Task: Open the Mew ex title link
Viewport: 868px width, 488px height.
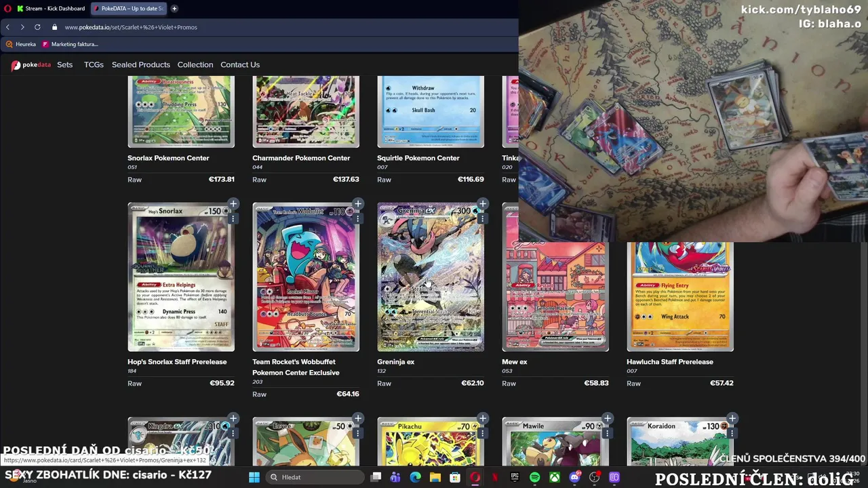Action: click(514, 362)
